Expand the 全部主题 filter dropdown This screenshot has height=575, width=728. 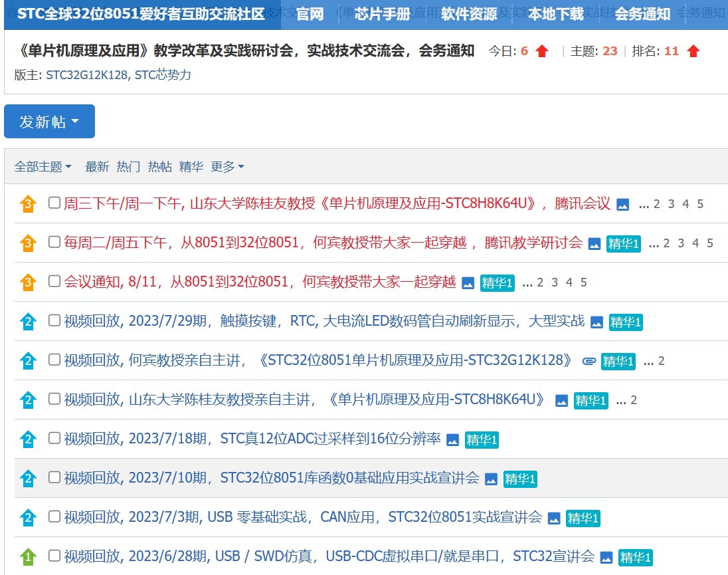click(43, 166)
